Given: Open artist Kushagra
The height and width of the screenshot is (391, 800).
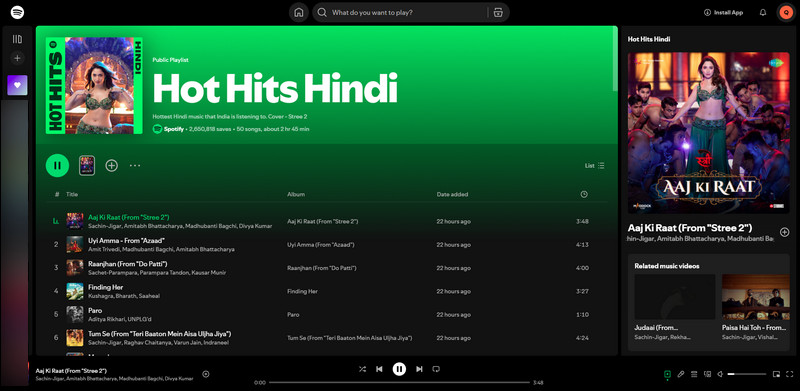Looking at the screenshot, I should tap(100, 296).
